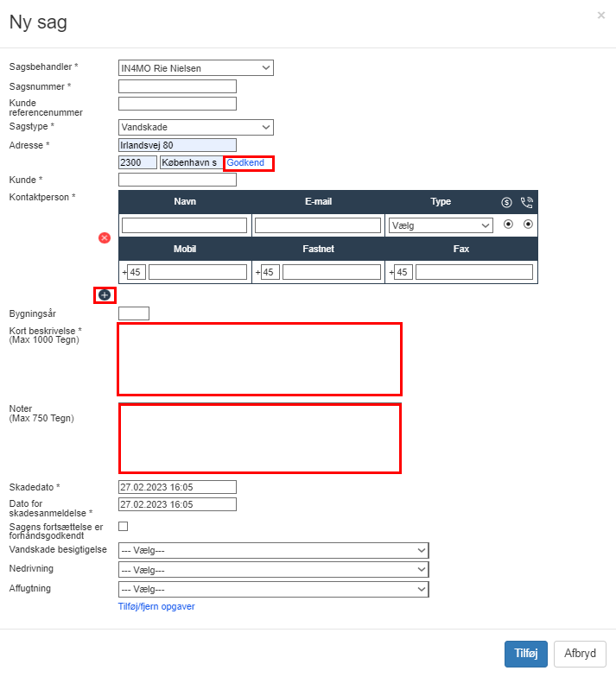Open the Vandskade besigtigelse dropdown
Viewport: 616px width, 677px height.
pos(273,551)
